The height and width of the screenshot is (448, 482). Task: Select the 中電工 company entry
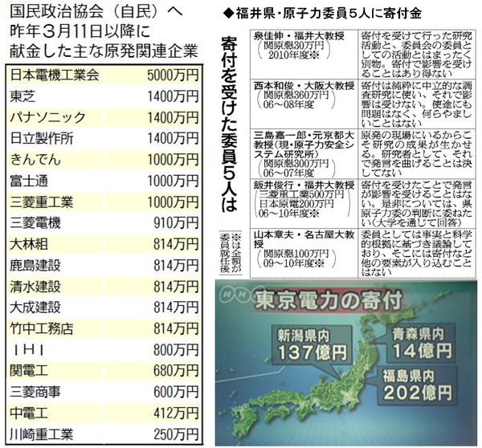pyautogui.click(x=29, y=413)
